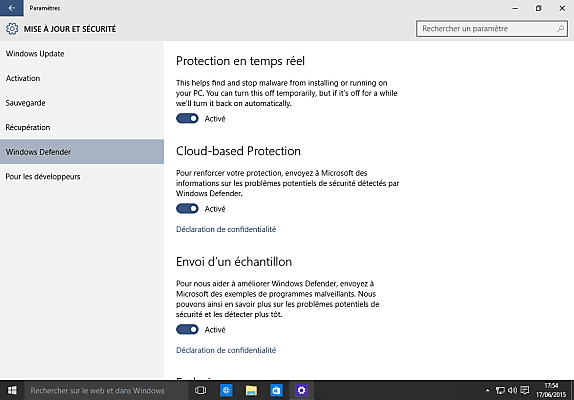Open File Explorer from the taskbar

pyautogui.click(x=251, y=390)
